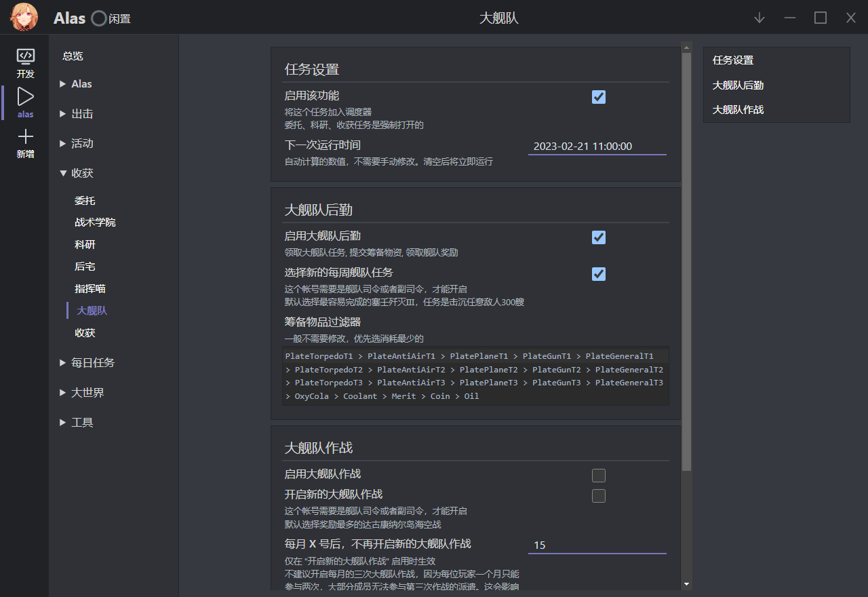The height and width of the screenshot is (597, 868).
Task: Maximize the Alas window
Action: click(821, 18)
